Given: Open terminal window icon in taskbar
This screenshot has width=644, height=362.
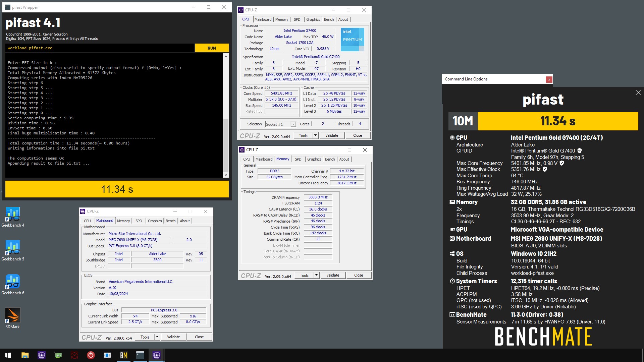Looking at the screenshot, I should [x=140, y=355].
